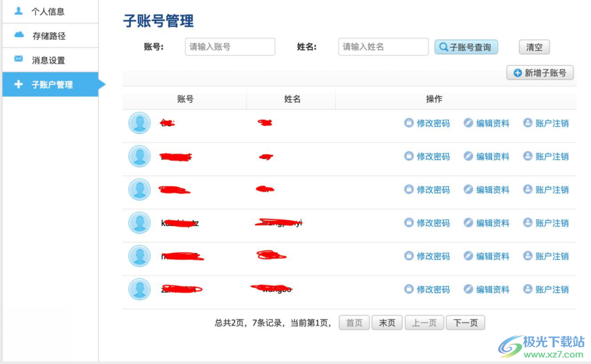Click the lock icon for 修改密码 in second row
The height and width of the screenshot is (364, 591).
click(409, 156)
